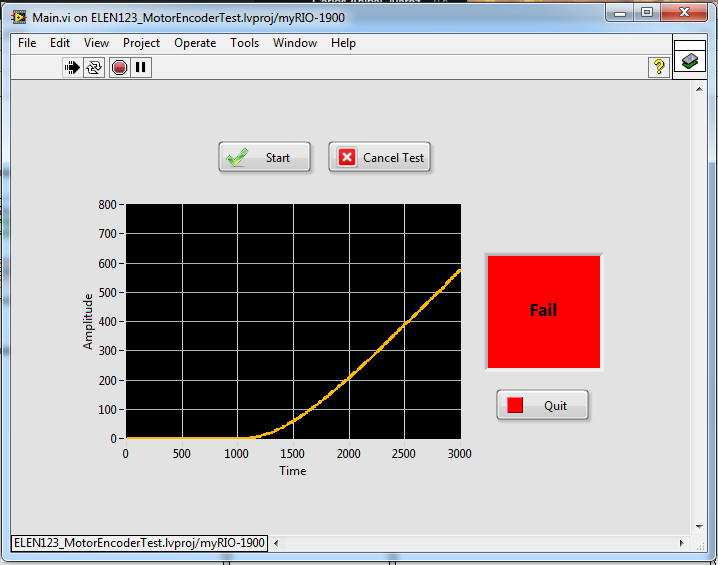718x565 pixels.
Task: Click the Time axis label
Action: pyautogui.click(x=293, y=471)
